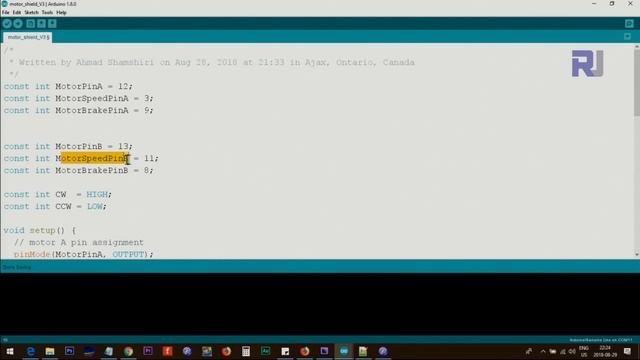Open the Sketch menu
Screen dimensions: 640x360
(31, 13)
